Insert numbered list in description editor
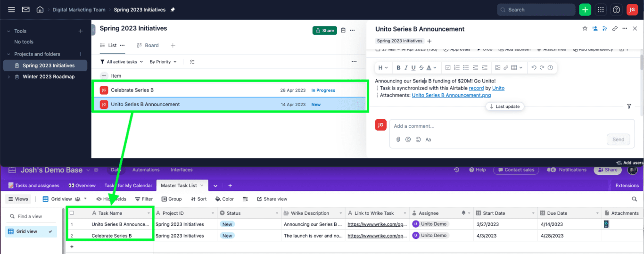This screenshot has width=644, height=254. [457, 68]
